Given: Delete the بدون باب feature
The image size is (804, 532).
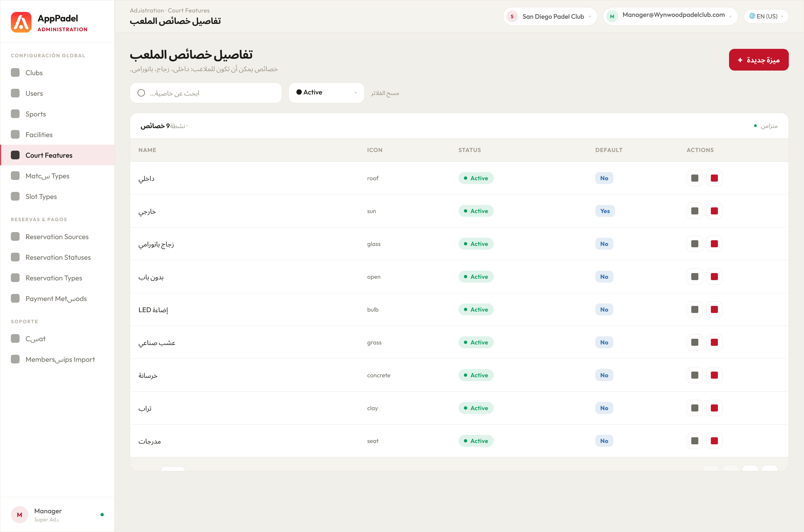Looking at the screenshot, I should (714, 277).
